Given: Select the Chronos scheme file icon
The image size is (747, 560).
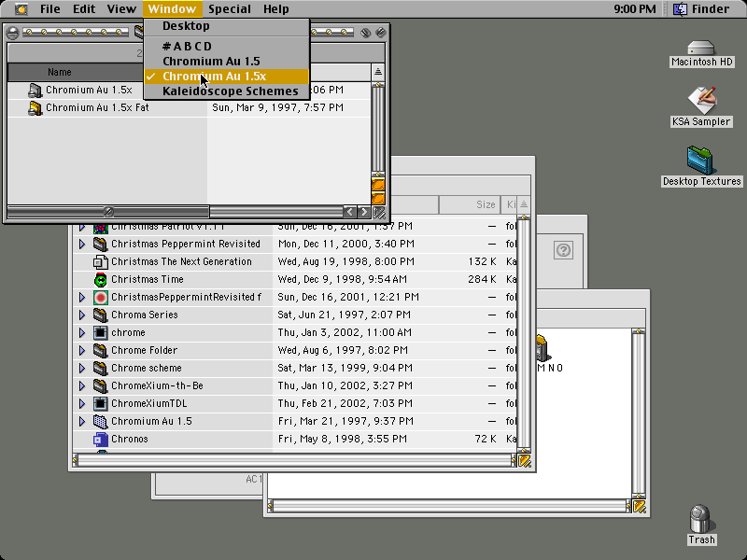Looking at the screenshot, I should [100, 440].
